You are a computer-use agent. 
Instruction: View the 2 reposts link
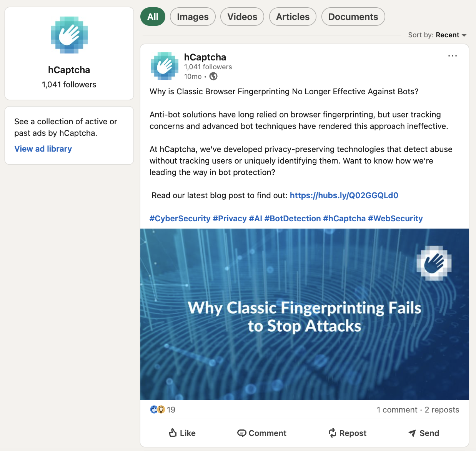tap(442, 410)
